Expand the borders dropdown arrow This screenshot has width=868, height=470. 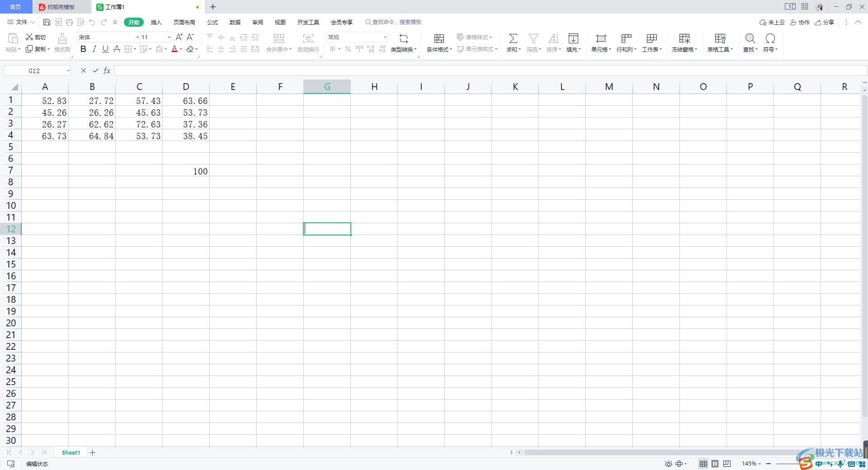click(135, 49)
